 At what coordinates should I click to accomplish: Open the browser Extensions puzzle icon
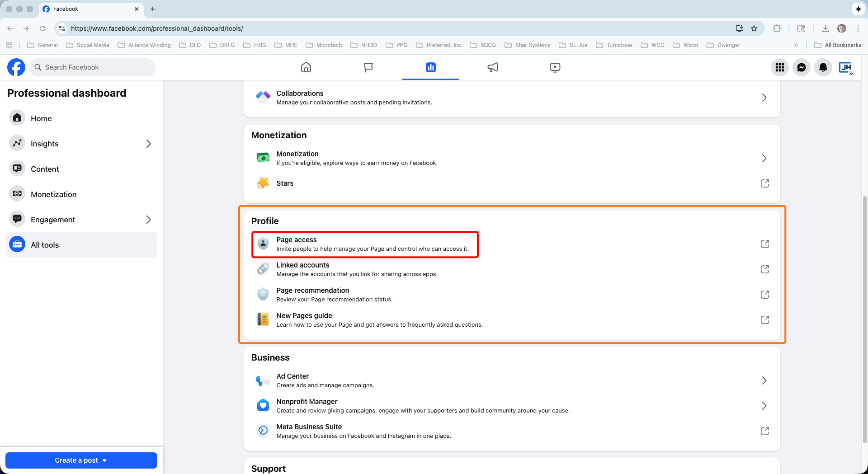tap(777, 28)
